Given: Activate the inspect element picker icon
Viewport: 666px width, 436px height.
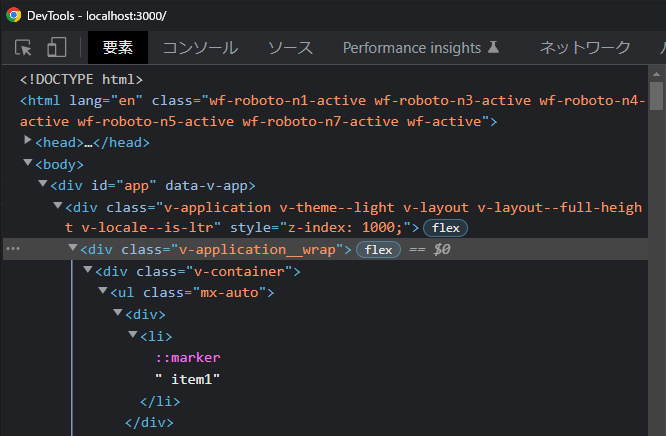Looking at the screenshot, I should tap(23, 48).
